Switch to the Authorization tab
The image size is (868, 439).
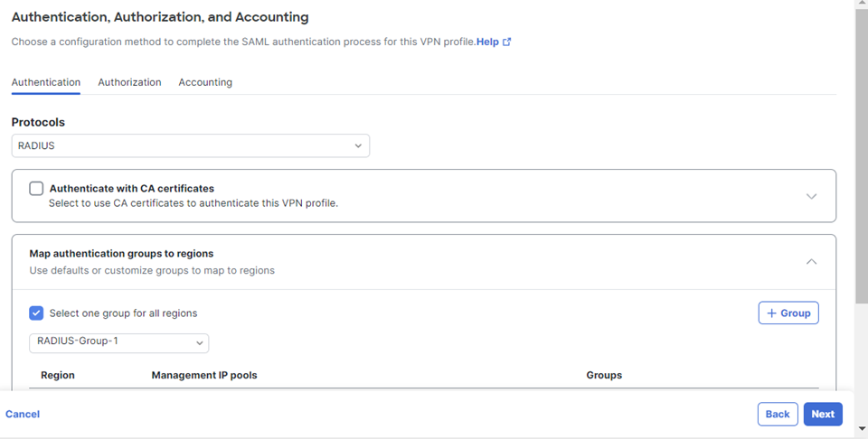click(x=129, y=82)
